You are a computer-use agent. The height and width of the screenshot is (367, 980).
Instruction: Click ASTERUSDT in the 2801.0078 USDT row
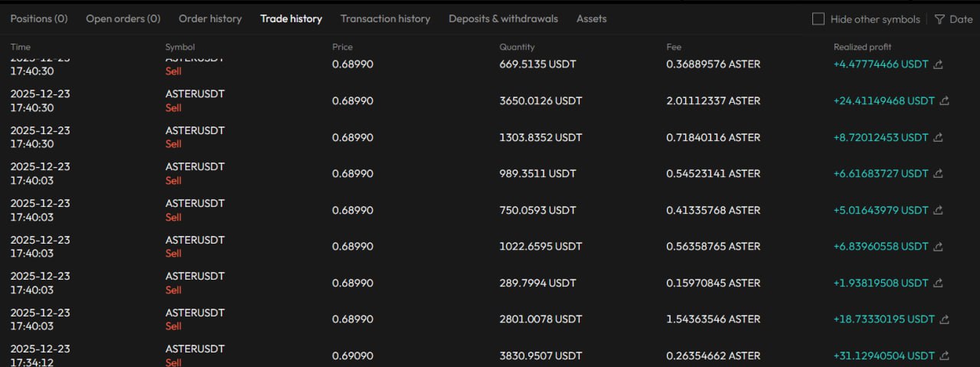click(x=195, y=313)
